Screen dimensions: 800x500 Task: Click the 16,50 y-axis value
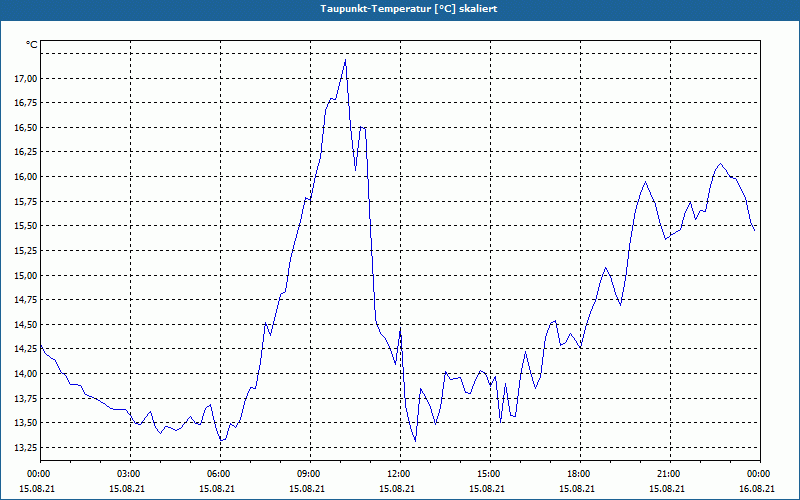click(x=26, y=128)
